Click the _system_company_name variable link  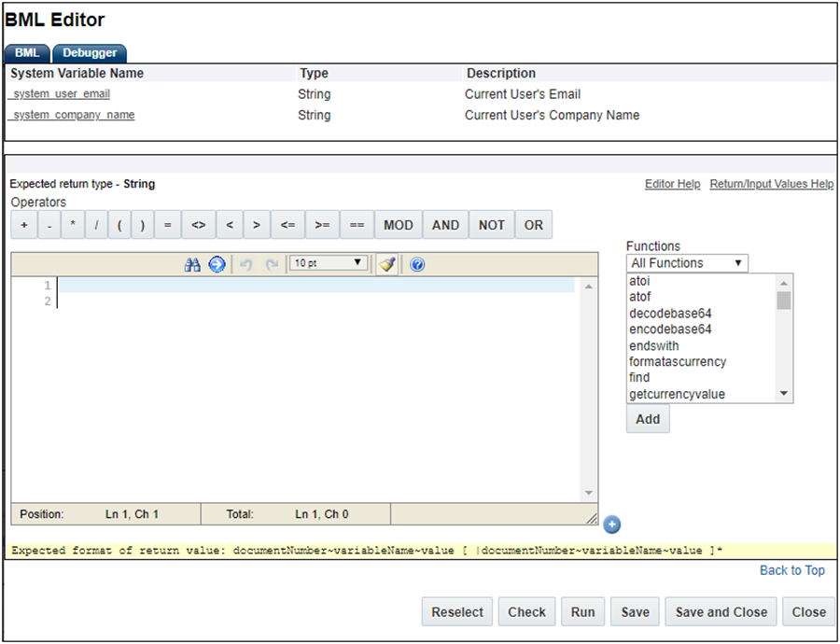pyautogui.click(x=72, y=115)
